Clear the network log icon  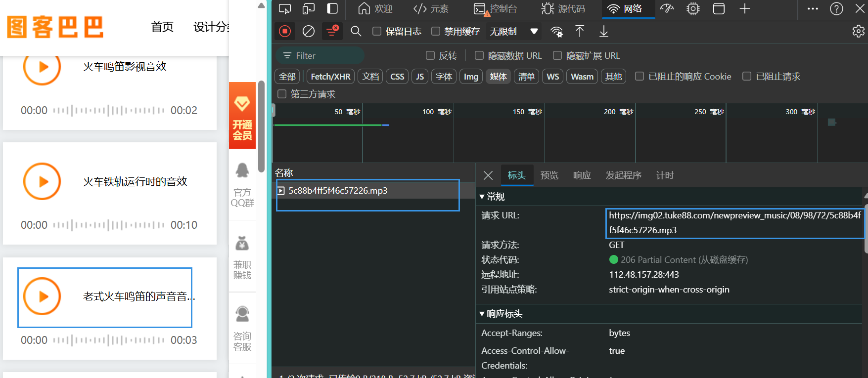click(x=309, y=31)
